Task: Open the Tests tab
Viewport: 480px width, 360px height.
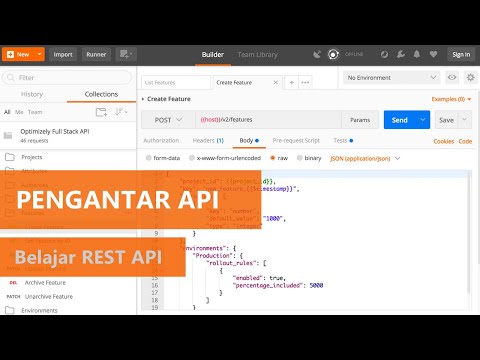Action: (x=343, y=141)
